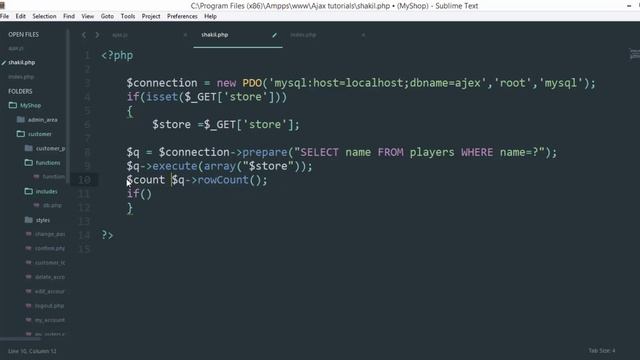Click Tab Size: 4 in status bar

point(602,351)
